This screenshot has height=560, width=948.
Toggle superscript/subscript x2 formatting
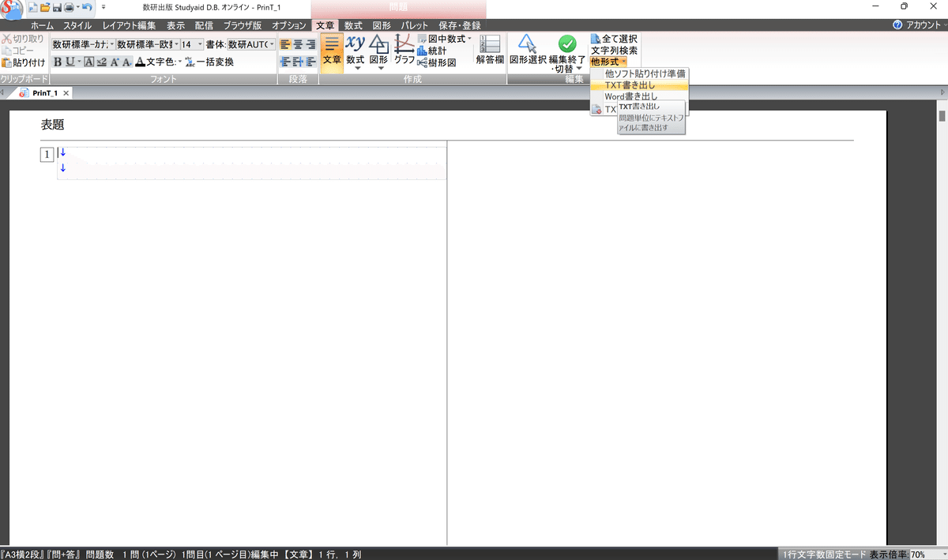coord(101,62)
